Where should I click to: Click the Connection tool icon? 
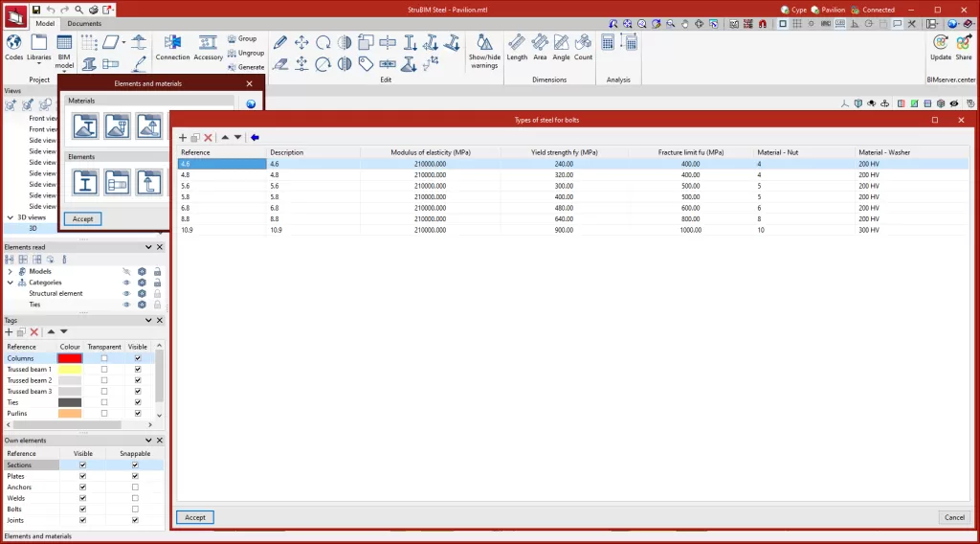coord(173,44)
